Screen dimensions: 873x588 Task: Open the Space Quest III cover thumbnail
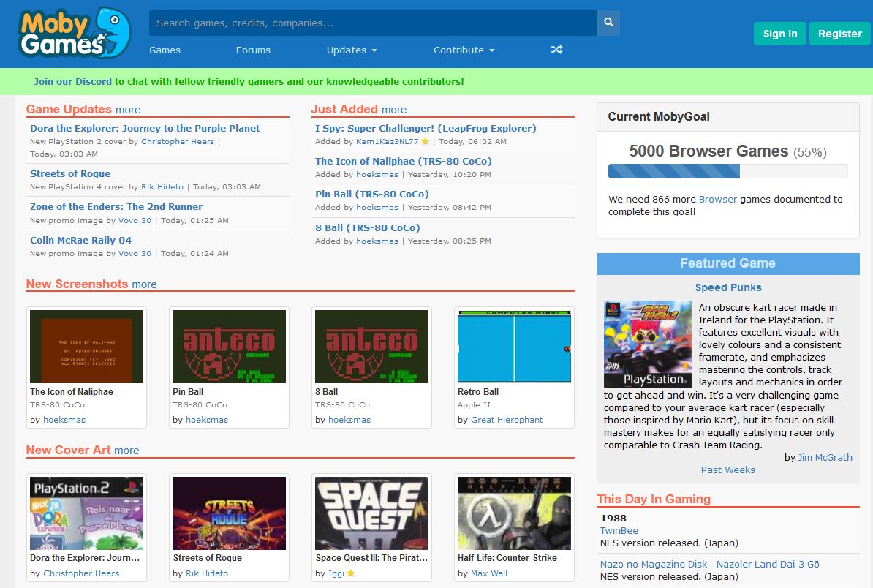[x=371, y=513]
